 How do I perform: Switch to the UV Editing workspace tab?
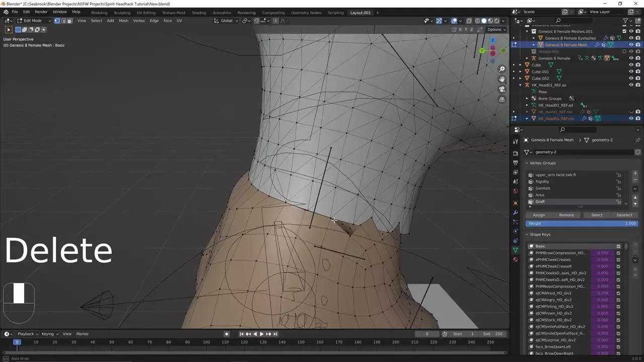146,13
